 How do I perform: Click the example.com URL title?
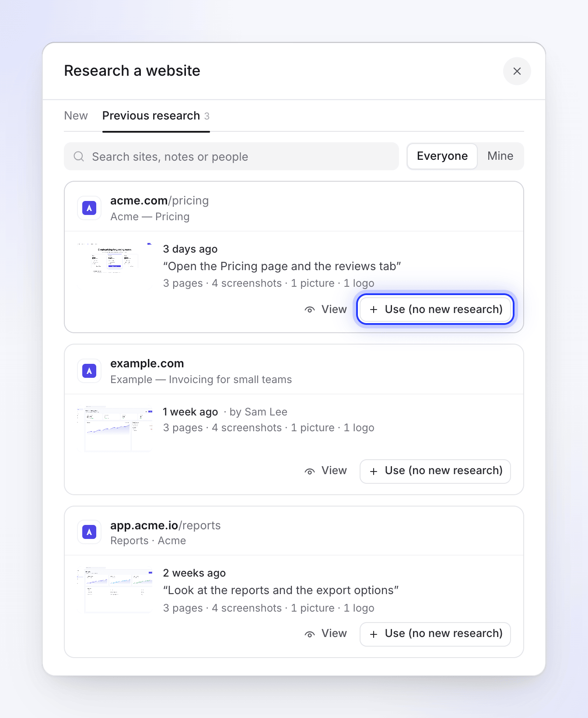(x=147, y=363)
